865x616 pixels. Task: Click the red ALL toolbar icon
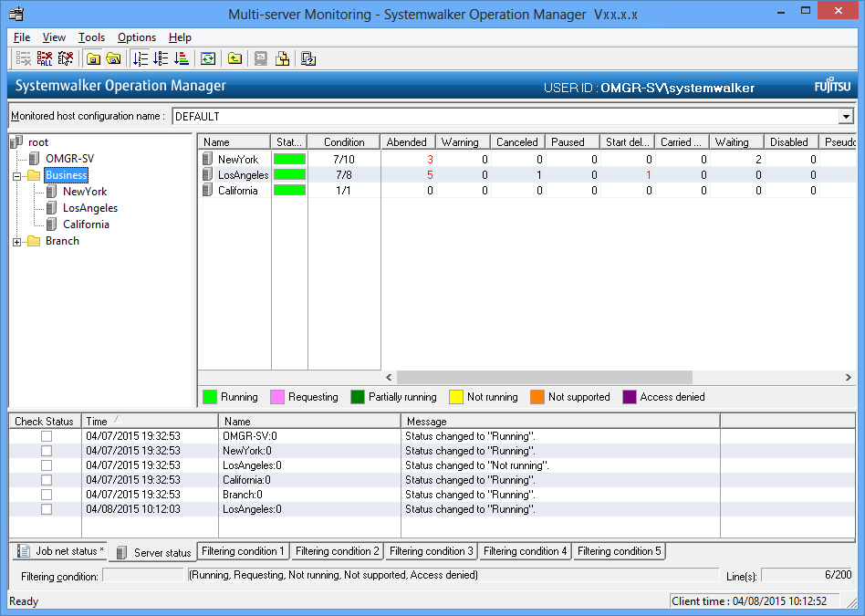[45, 58]
